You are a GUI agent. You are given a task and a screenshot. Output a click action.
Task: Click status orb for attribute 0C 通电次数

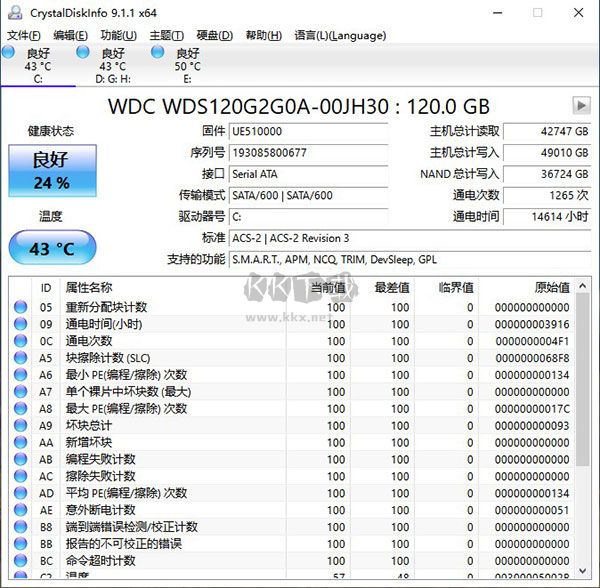pyautogui.click(x=20, y=340)
